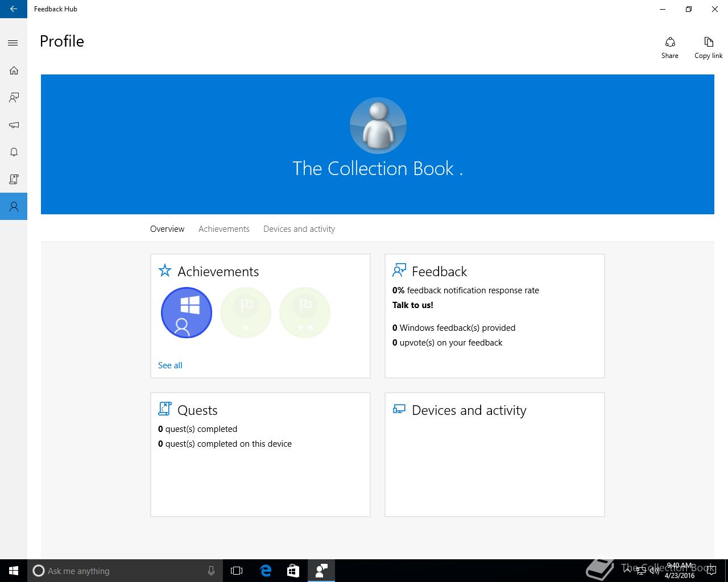This screenshot has height=582, width=728.
Task: Minimize the Feedback Hub window
Action: 663,9
